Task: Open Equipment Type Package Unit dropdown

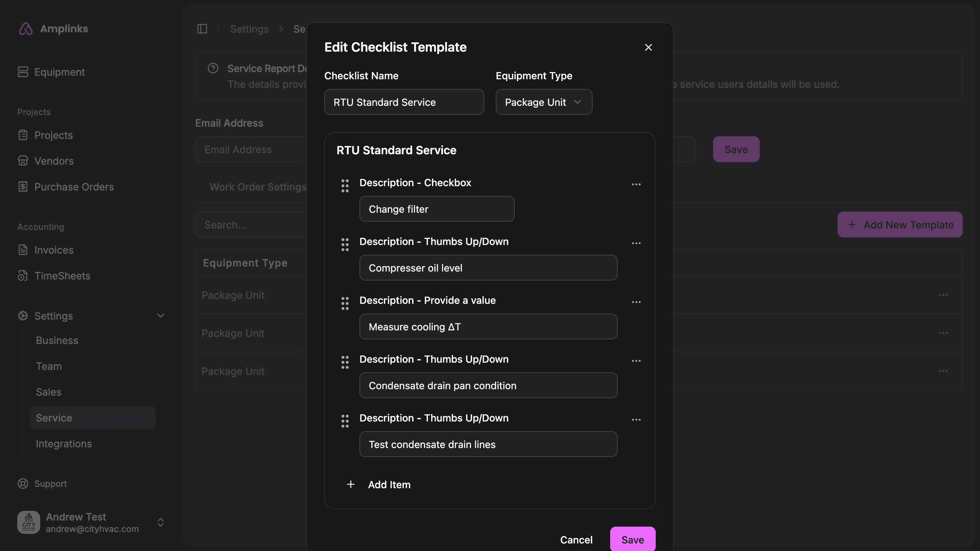Action: pyautogui.click(x=543, y=102)
